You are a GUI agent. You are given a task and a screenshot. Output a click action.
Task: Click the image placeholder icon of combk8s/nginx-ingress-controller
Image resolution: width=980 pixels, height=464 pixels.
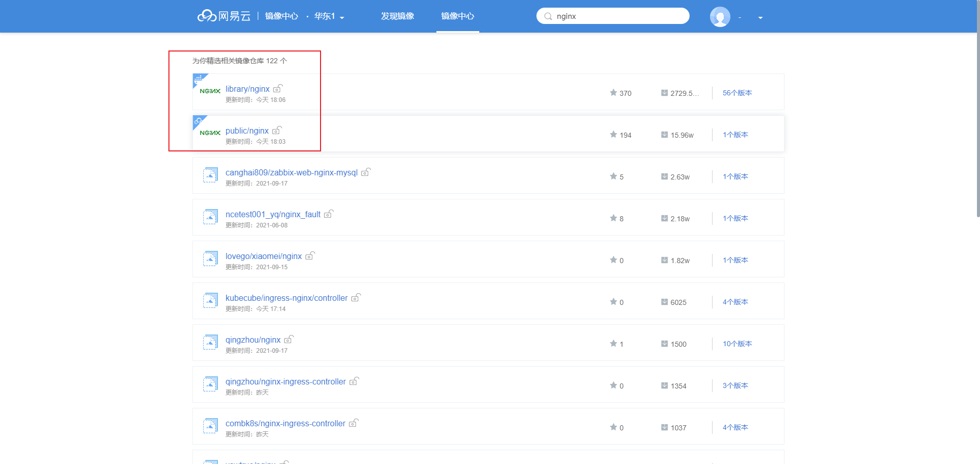point(210,426)
